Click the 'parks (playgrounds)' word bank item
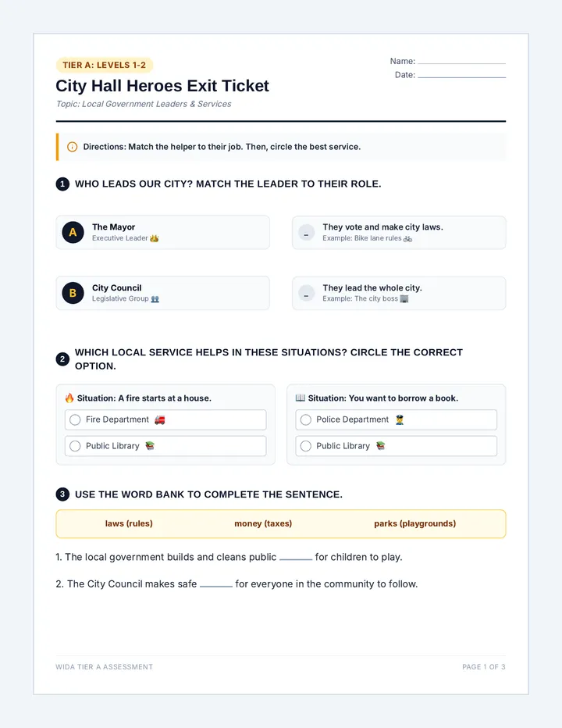This screenshot has height=728, width=562. 415,523
